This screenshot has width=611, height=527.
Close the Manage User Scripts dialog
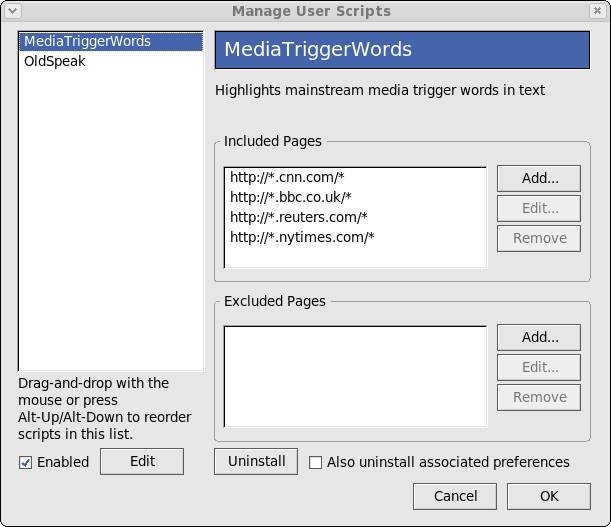pyautogui.click(x=597, y=11)
